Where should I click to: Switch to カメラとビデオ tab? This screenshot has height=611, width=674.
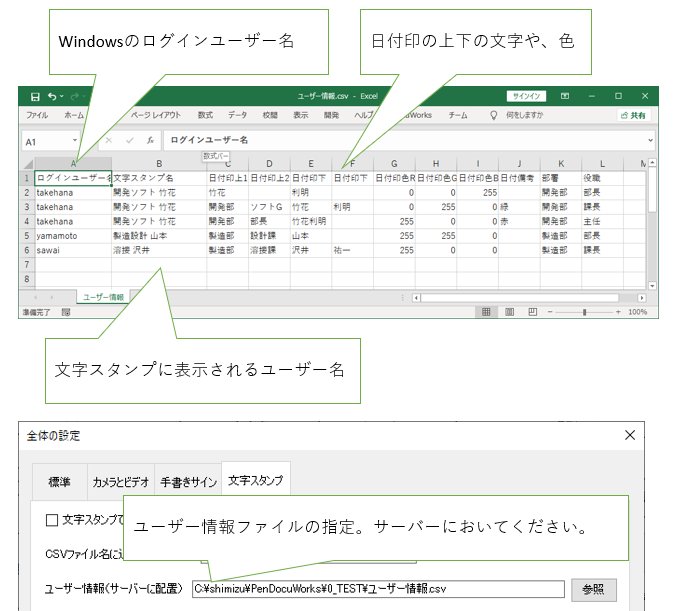(x=121, y=482)
